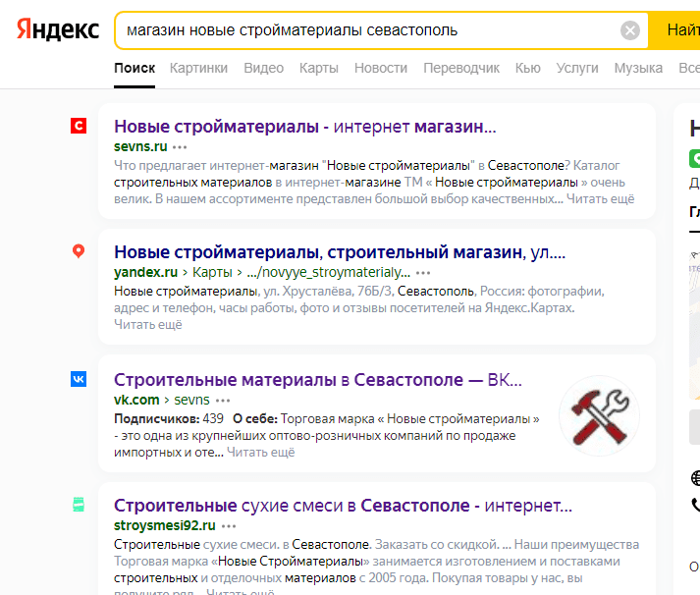The height and width of the screenshot is (595, 700).
Task: Expand "Читать ещё" in the VK result
Action: (261, 453)
